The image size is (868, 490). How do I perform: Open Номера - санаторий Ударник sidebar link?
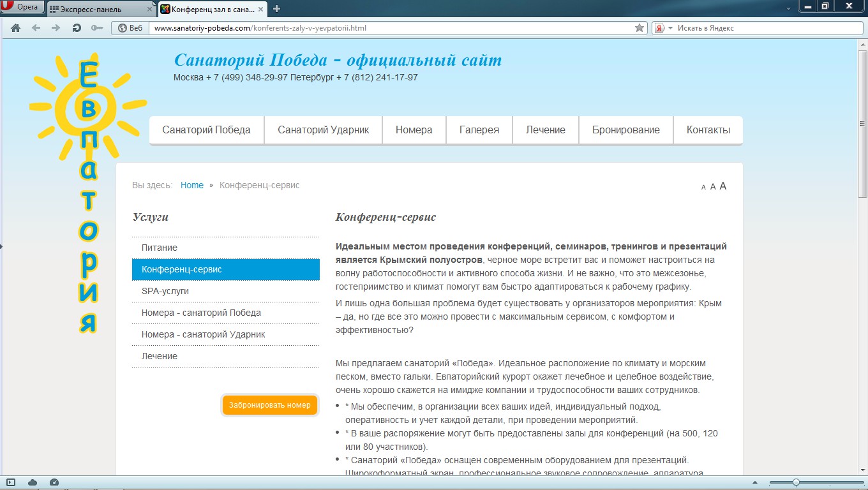pyautogui.click(x=225, y=334)
